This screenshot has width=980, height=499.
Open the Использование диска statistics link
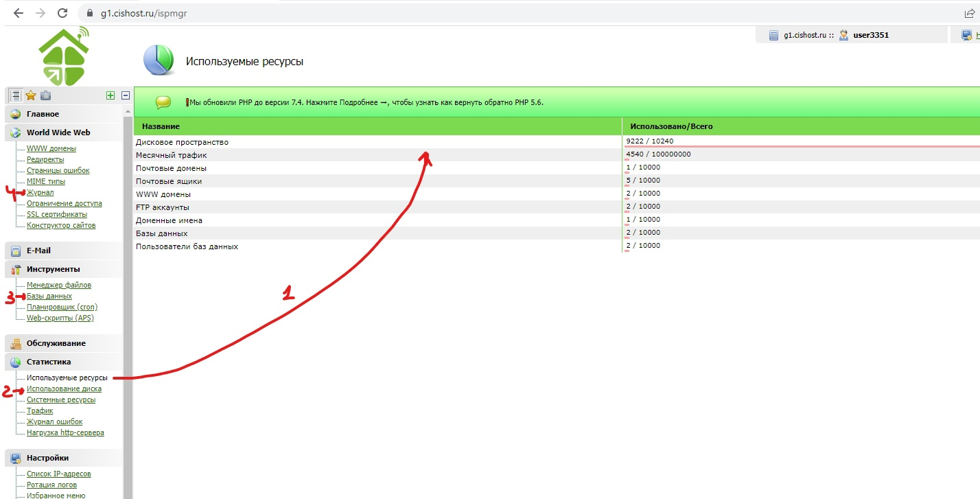(x=64, y=388)
